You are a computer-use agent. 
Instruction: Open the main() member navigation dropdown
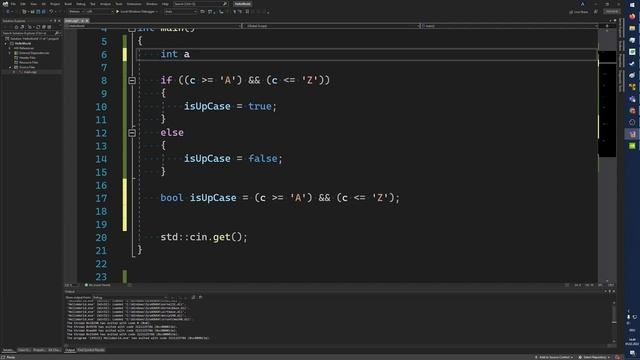tap(510, 26)
